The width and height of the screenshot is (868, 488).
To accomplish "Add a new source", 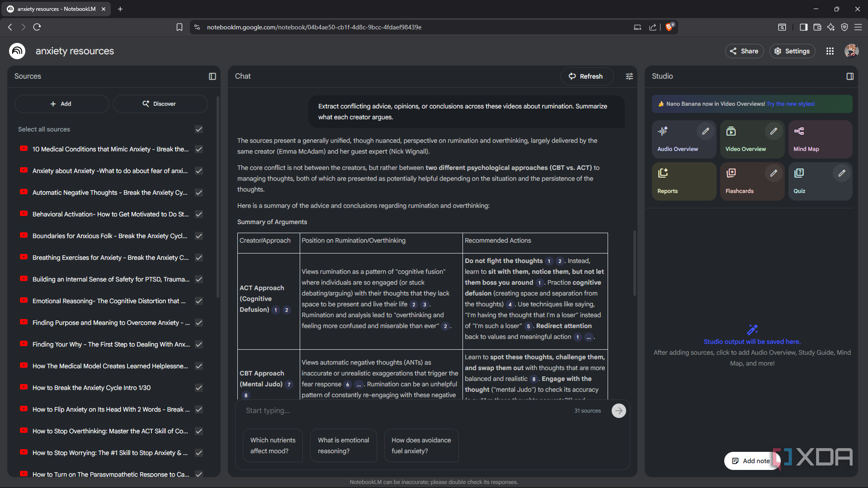I will [61, 104].
